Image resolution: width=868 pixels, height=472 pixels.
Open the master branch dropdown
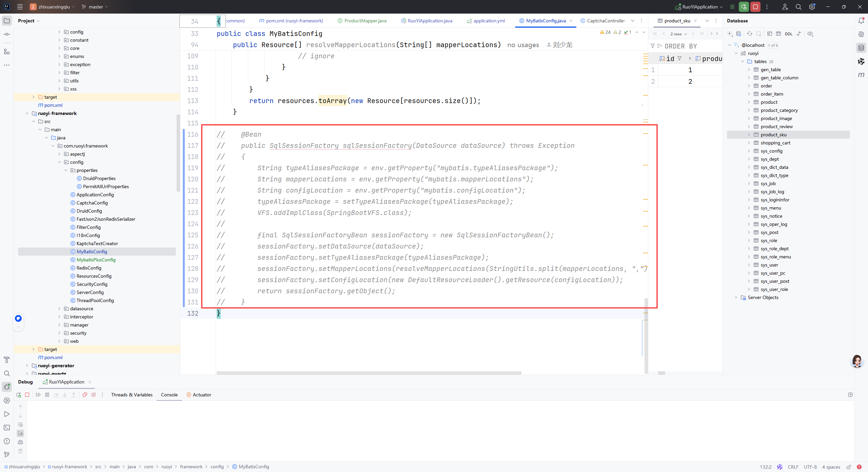click(x=95, y=7)
